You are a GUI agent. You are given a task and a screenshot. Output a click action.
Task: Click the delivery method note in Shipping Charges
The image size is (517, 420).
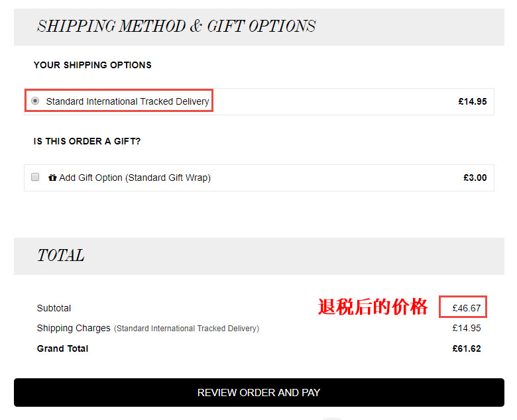pos(187,329)
